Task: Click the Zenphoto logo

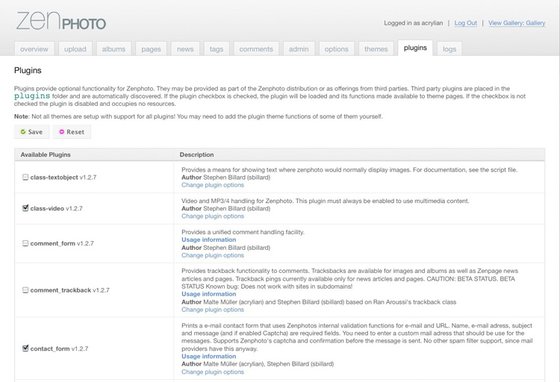Action: 61,21
